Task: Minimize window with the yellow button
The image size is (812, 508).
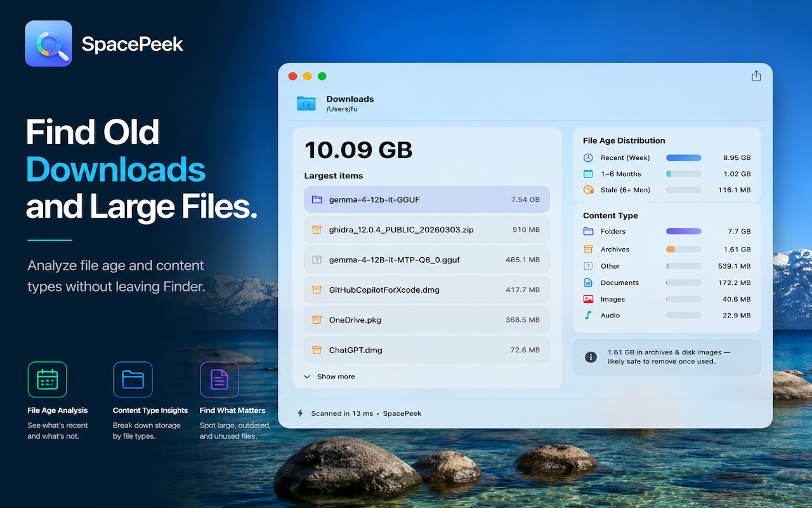Action: (307, 76)
